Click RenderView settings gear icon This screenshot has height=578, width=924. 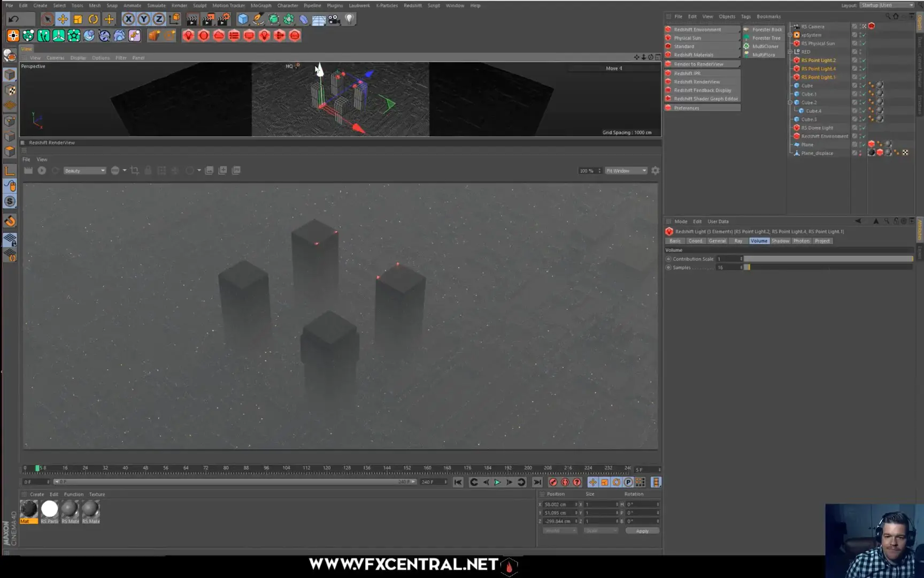655,171
